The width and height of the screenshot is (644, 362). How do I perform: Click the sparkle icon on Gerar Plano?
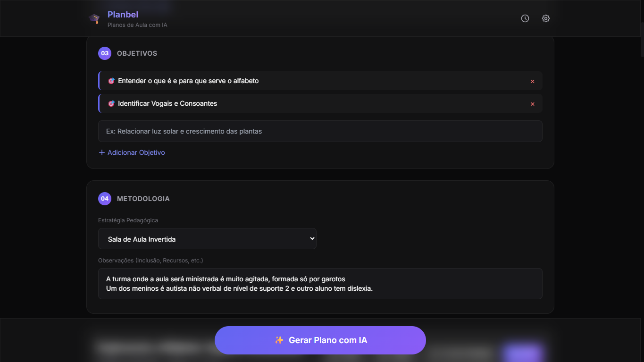[x=279, y=340]
